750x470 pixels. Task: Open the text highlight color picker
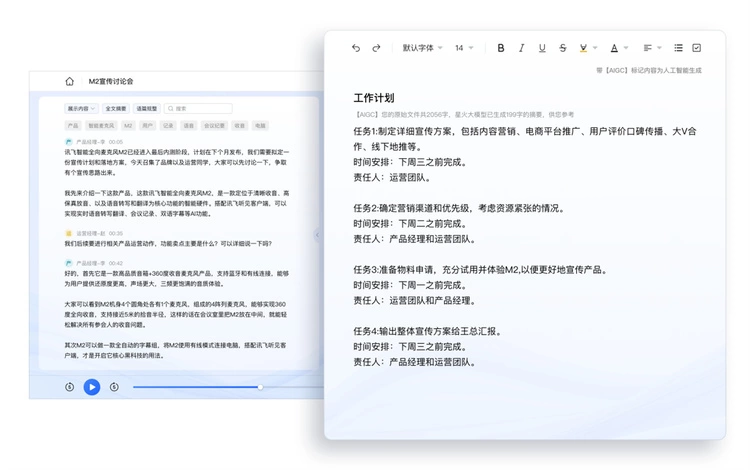[588, 48]
